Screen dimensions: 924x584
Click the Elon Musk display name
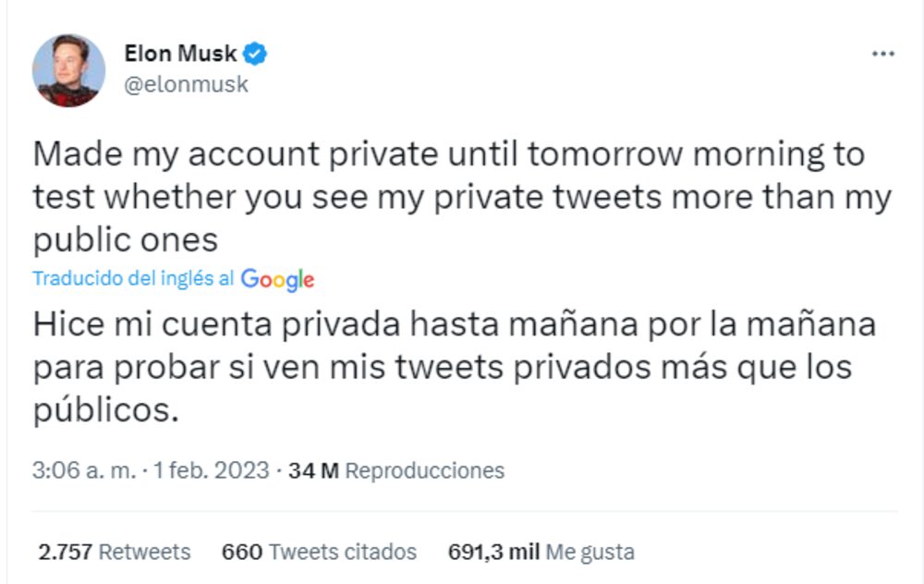click(x=180, y=54)
